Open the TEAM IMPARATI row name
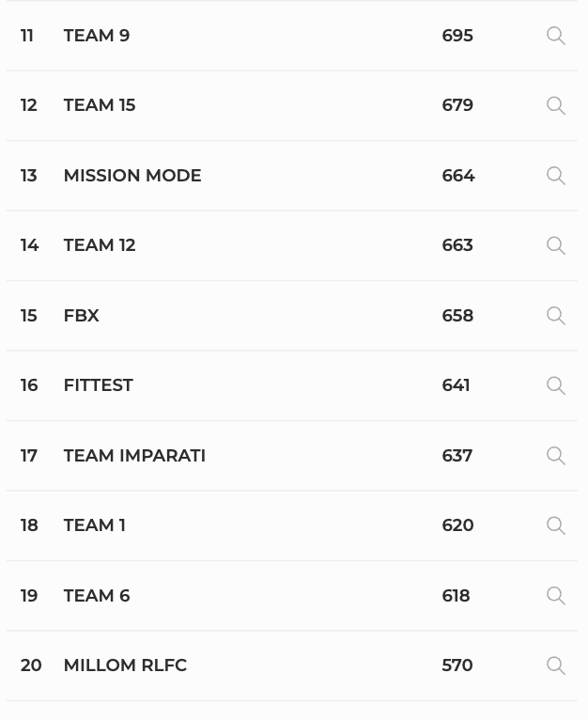588x720 pixels. [134, 456]
